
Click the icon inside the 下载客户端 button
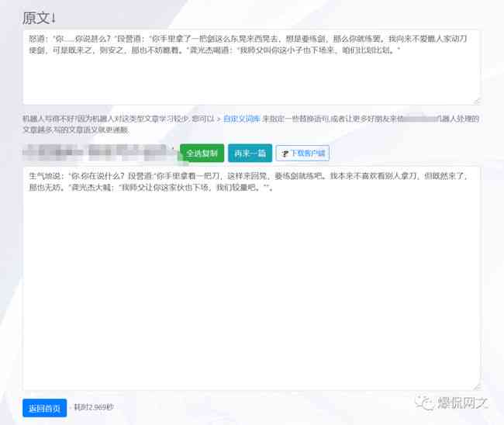click(x=285, y=154)
